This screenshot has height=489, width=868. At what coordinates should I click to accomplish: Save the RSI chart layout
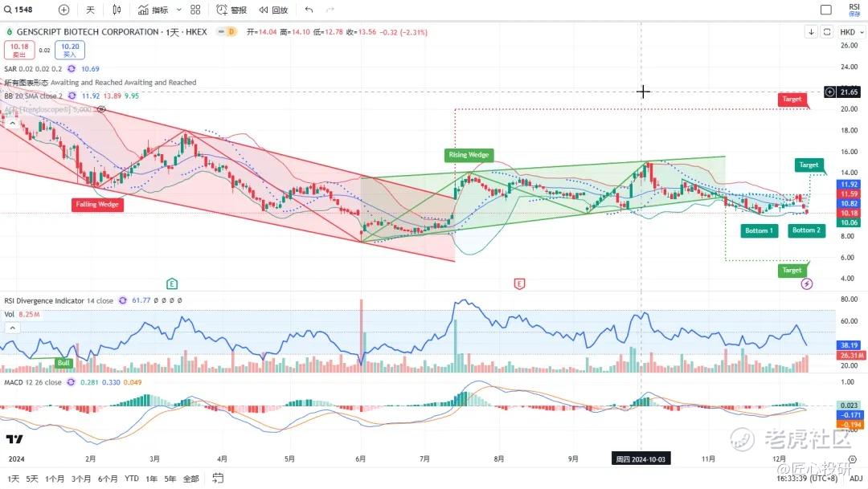click(x=854, y=10)
